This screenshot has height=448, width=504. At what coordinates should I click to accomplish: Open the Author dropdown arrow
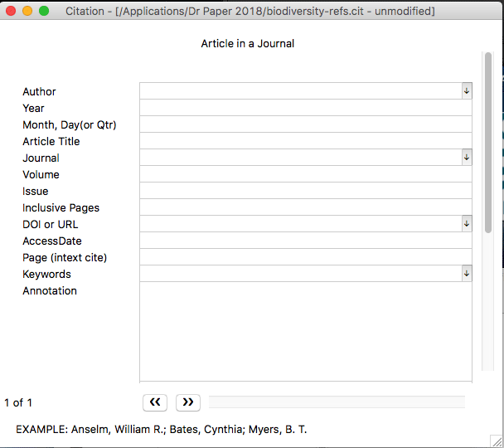coord(467,91)
